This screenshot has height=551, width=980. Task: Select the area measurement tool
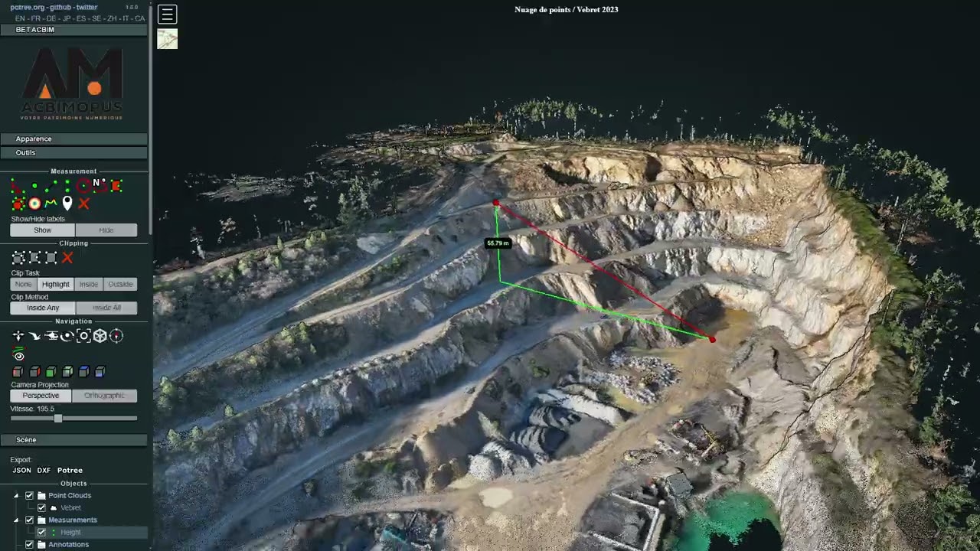pyautogui.click(x=116, y=186)
